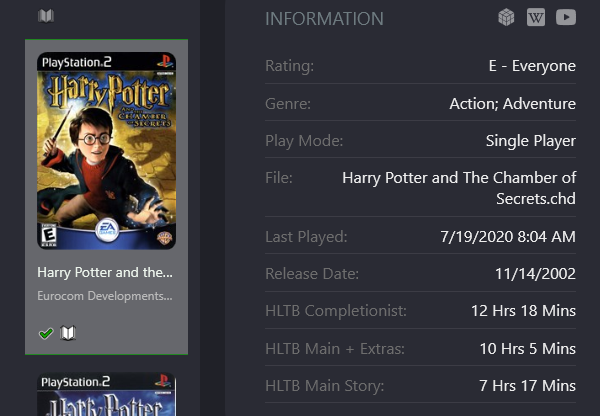Open the YouTube video icon
Viewport: 600px width, 416px height.
(566, 17)
